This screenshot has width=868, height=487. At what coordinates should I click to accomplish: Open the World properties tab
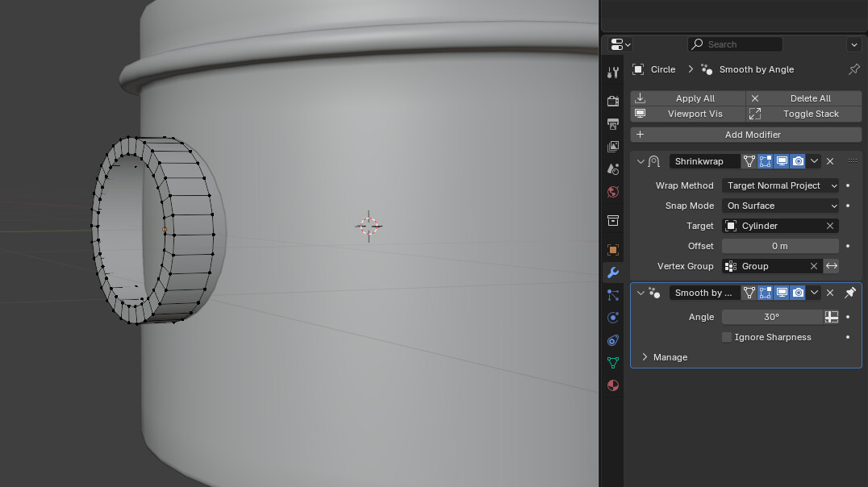(613, 192)
